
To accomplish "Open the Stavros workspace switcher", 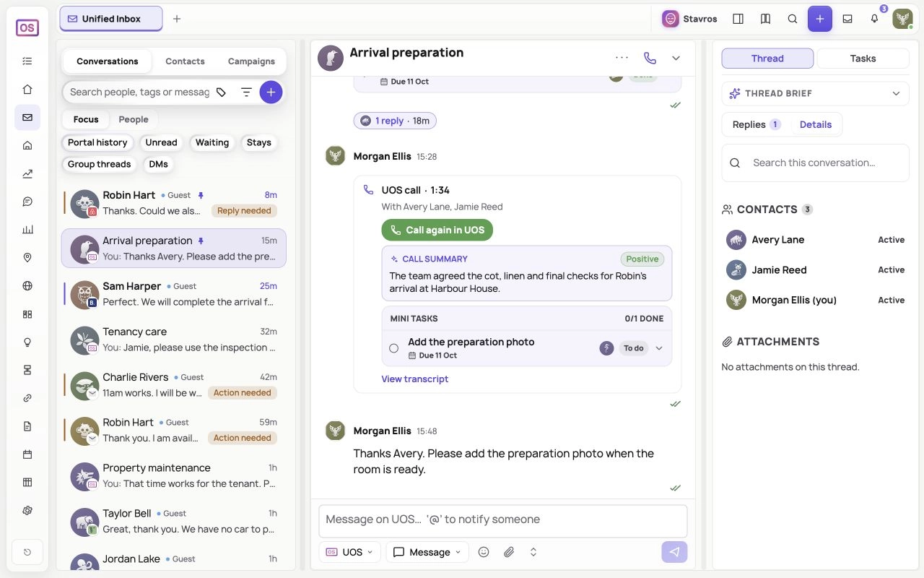I will point(690,19).
